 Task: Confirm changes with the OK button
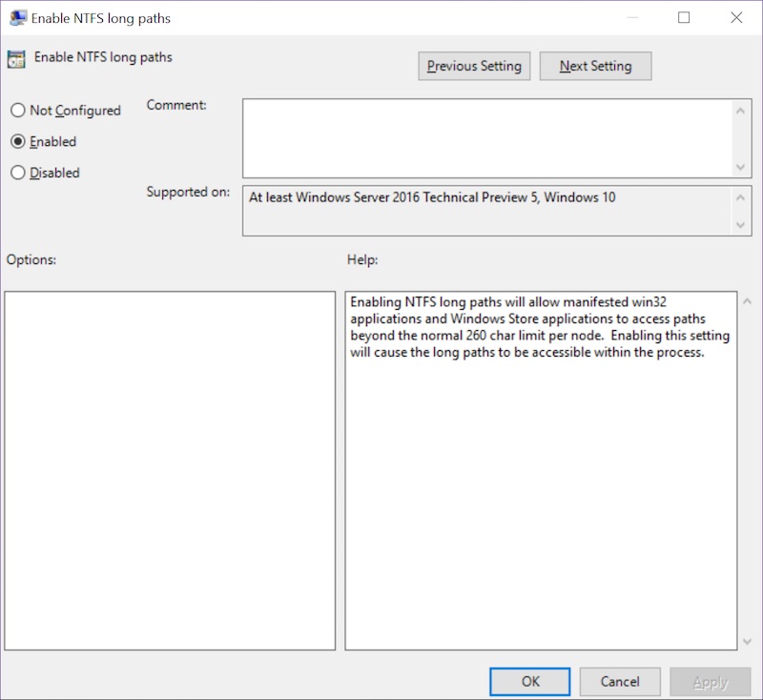pos(530,682)
